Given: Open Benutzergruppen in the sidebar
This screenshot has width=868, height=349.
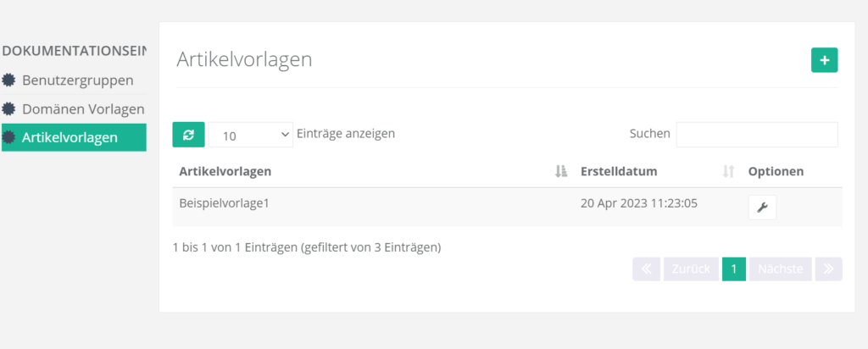Looking at the screenshot, I should [x=77, y=80].
